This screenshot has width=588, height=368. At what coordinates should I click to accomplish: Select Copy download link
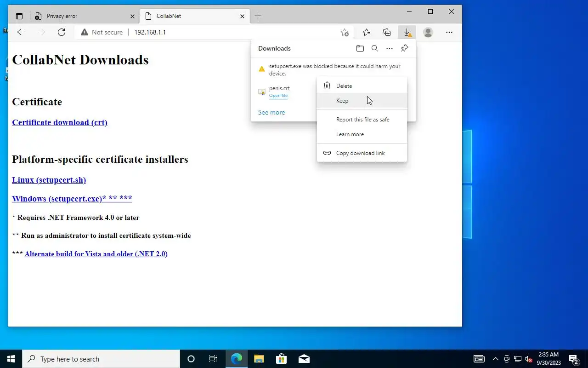362,153
